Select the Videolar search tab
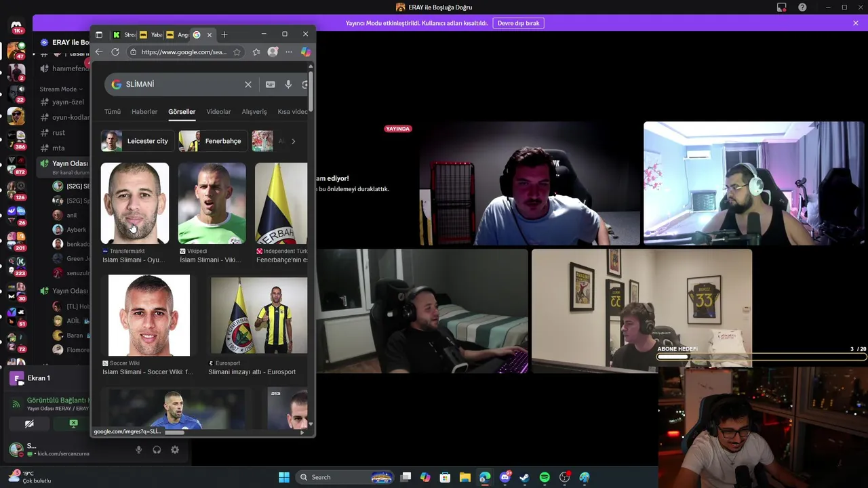Screen dimensions: 868x488 coord(218,111)
